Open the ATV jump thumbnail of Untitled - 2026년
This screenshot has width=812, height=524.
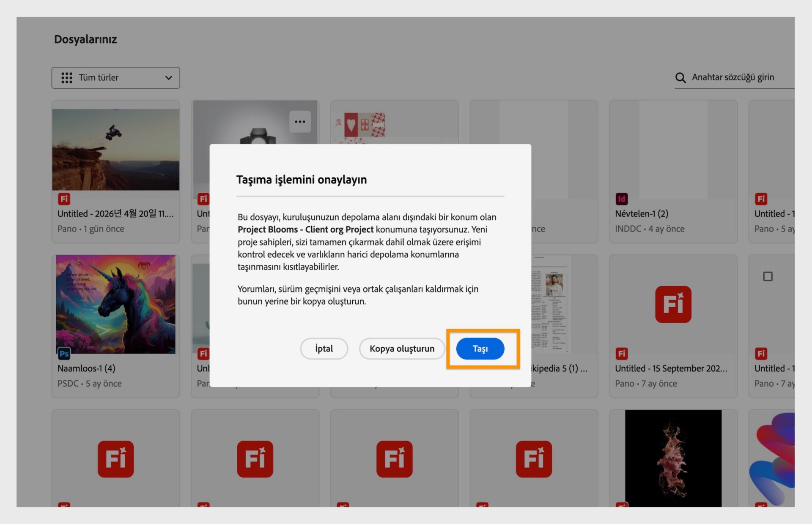pyautogui.click(x=115, y=150)
